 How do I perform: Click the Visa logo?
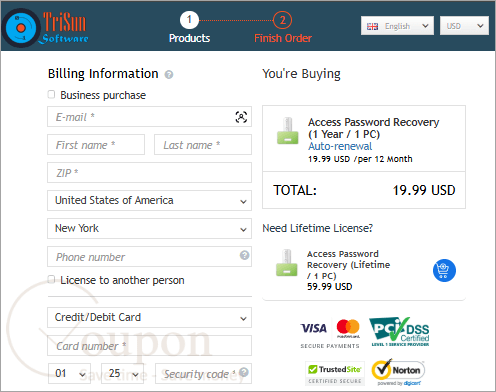click(x=314, y=328)
